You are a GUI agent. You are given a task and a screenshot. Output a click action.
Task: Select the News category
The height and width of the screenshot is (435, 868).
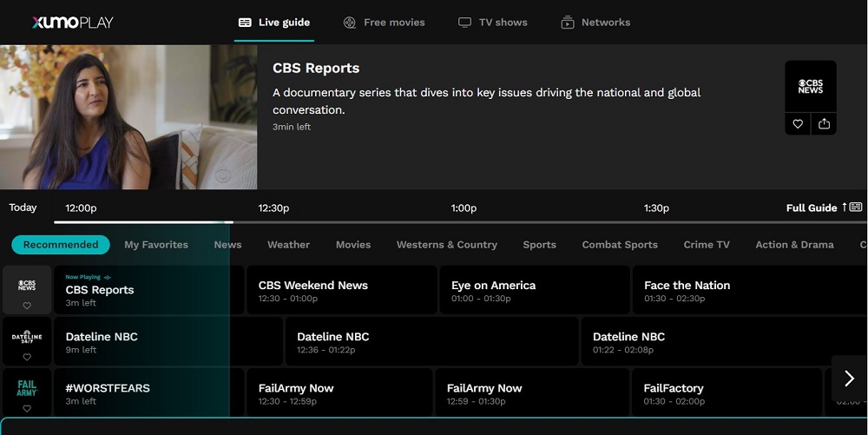227,245
